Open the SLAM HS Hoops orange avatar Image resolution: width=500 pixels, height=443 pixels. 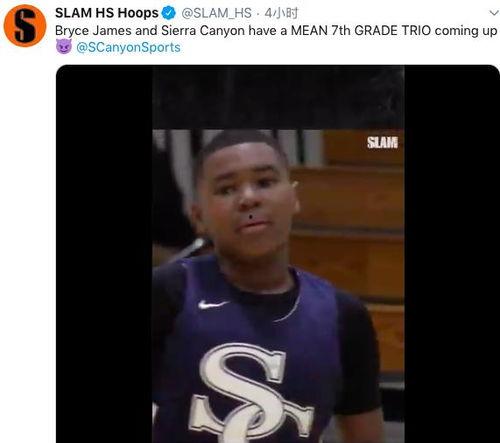(25, 26)
